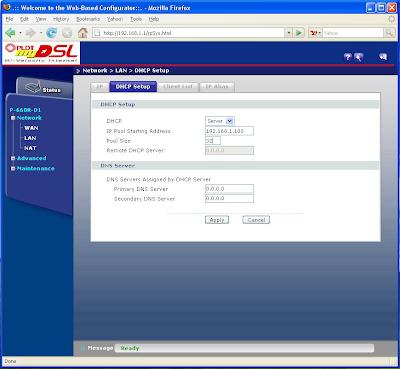Image resolution: width=400 pixels, height=369 pixels.
Task: Click the Maintenance menu label
Action: click(x=36, y=169)
